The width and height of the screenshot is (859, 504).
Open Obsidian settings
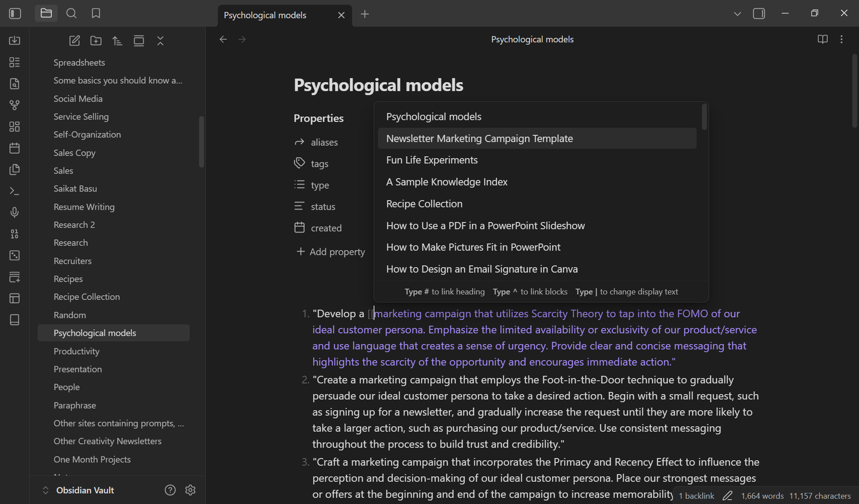click(190, 490)
